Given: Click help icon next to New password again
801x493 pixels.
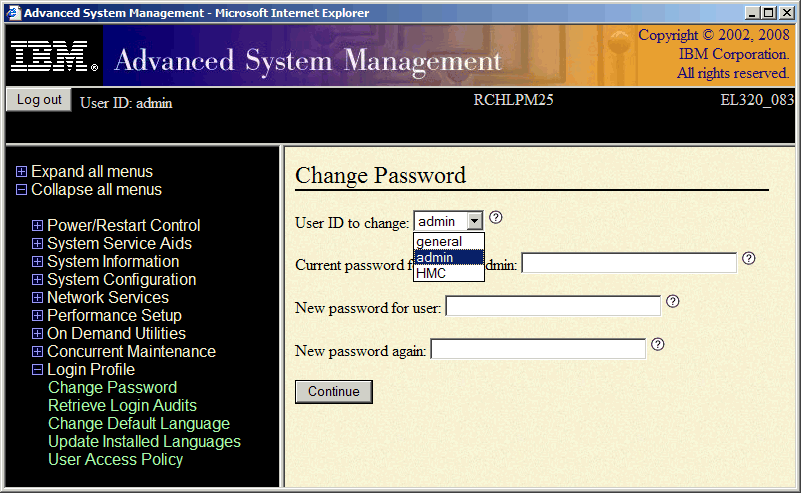Looking at the screenshot, I should 658,344.
